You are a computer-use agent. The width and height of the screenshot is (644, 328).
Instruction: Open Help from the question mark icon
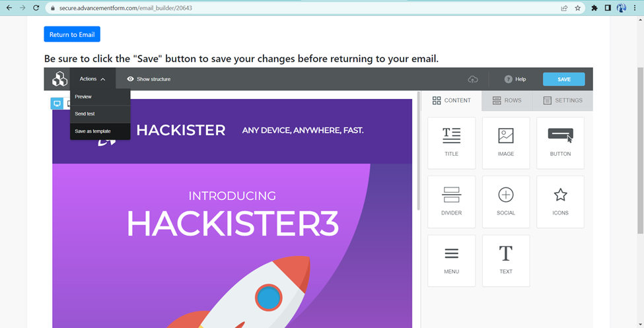pos(515,79)
